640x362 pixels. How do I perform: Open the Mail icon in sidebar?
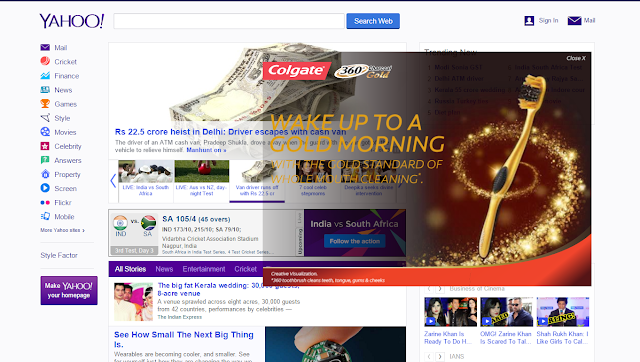pyautogui.click(x=45, y=47)
